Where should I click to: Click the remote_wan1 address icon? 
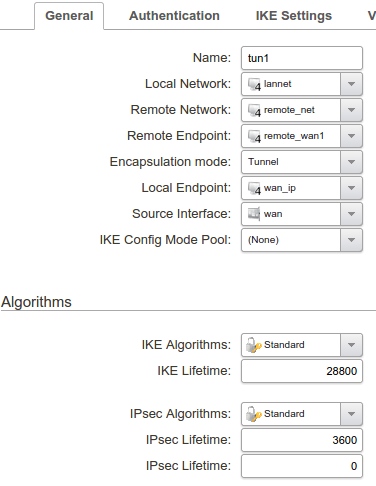click(254, 136)
